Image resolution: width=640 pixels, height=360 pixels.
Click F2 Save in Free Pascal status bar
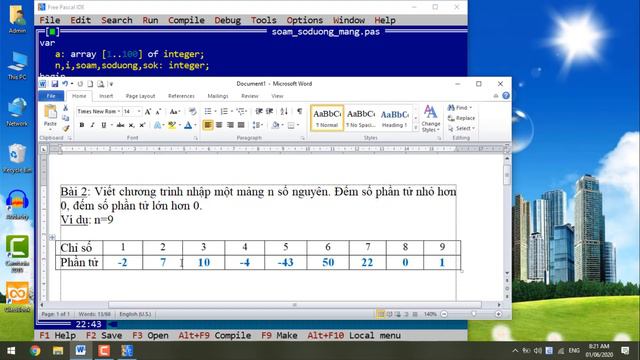[104, 336]
